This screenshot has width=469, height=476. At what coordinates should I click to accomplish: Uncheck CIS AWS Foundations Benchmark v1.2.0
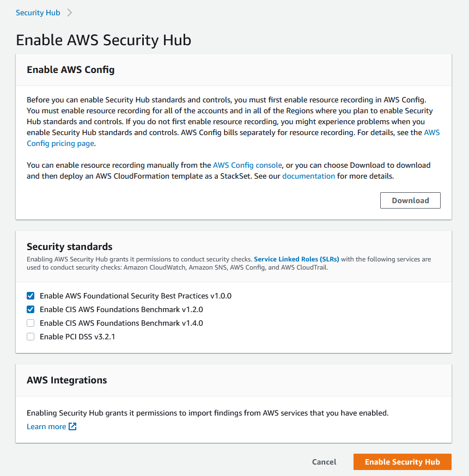coord(31,309)
